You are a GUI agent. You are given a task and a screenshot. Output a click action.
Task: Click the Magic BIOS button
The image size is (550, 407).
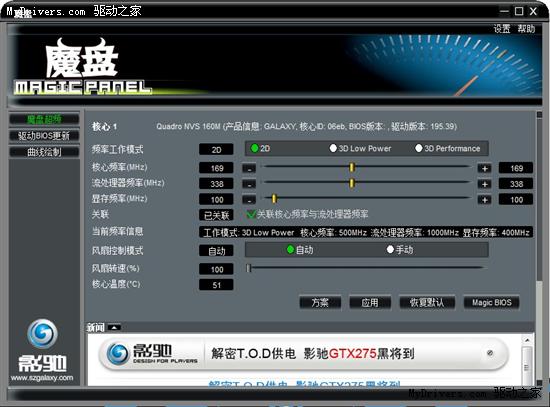point(492,302)
